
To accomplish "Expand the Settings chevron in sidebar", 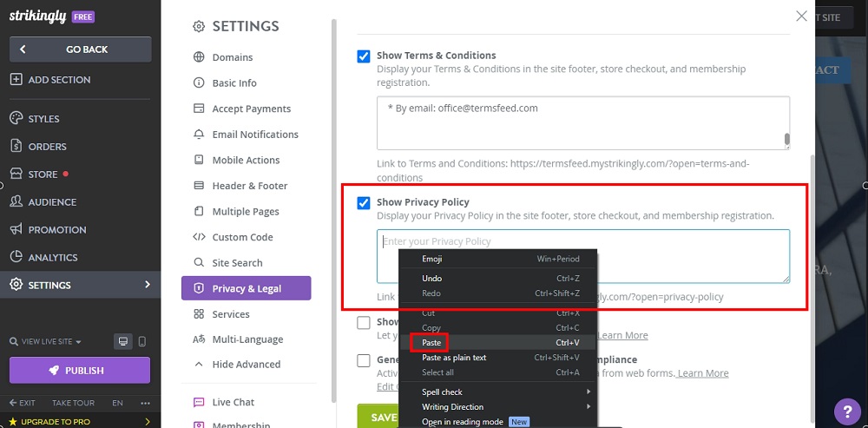I will coord(148,285).
